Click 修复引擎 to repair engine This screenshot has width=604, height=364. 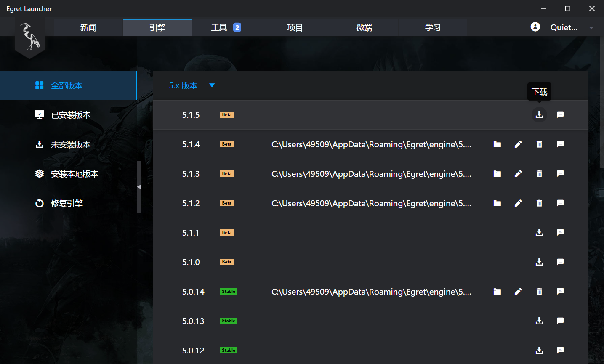[67, 203]
